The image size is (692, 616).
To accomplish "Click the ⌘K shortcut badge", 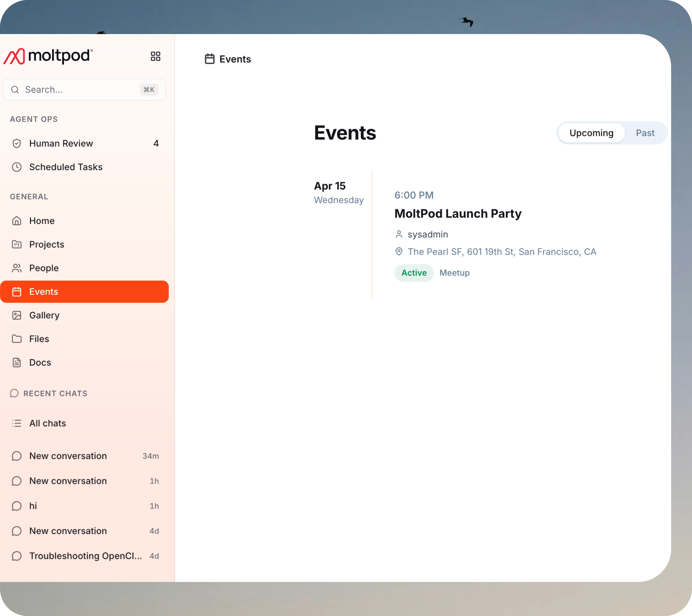I will pyautogui.click(x=149, y=90).
